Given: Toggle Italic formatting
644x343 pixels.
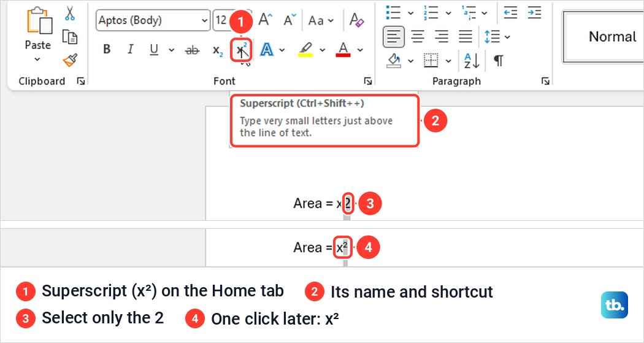Looking at the screenshot, I should (x=130, y=50).
